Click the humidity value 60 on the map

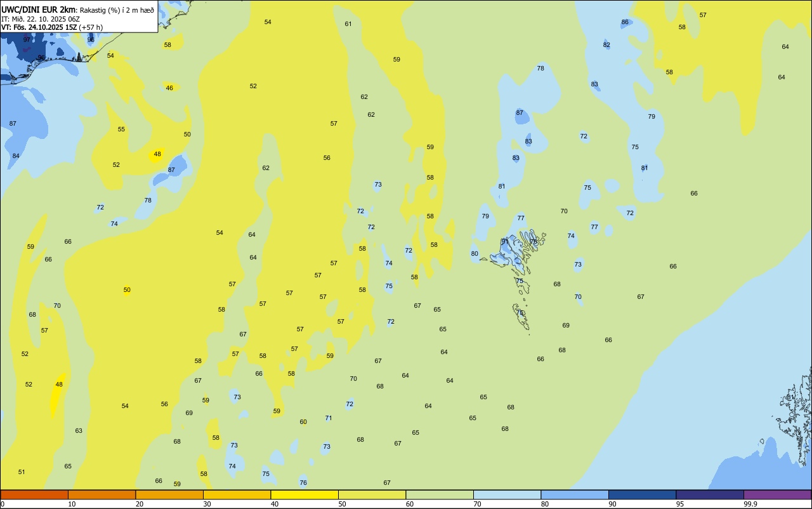(x=303, y=421)
